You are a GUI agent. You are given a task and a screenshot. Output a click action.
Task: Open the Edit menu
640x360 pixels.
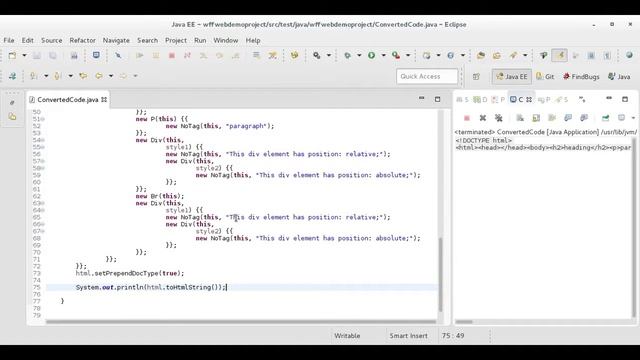pos(27,40)
